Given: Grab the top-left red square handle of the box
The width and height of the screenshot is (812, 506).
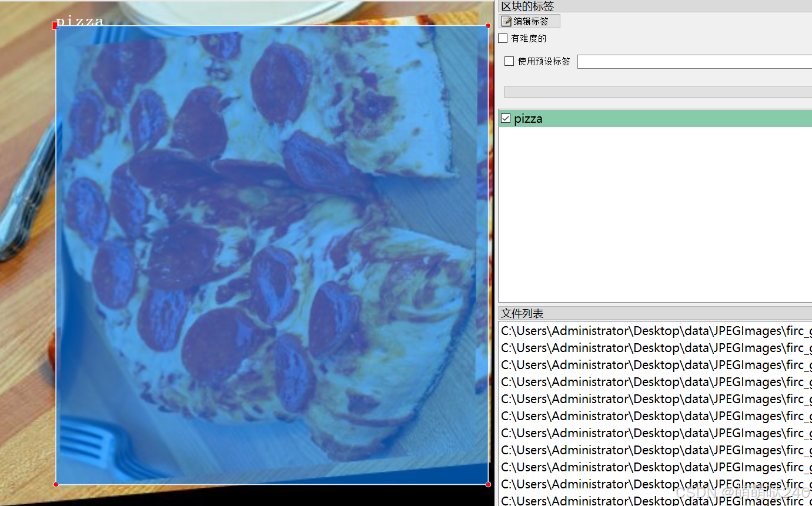Looking at the screenshot, I should point(56,25).
